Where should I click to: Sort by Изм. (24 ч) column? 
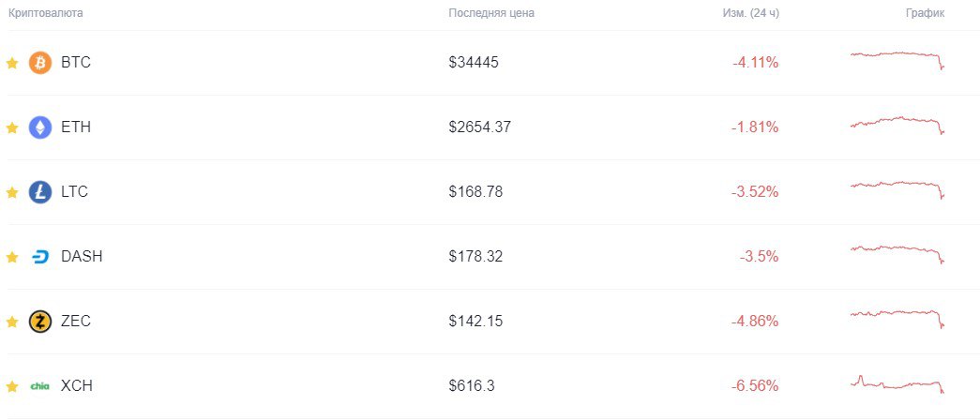tap(750, 13)
